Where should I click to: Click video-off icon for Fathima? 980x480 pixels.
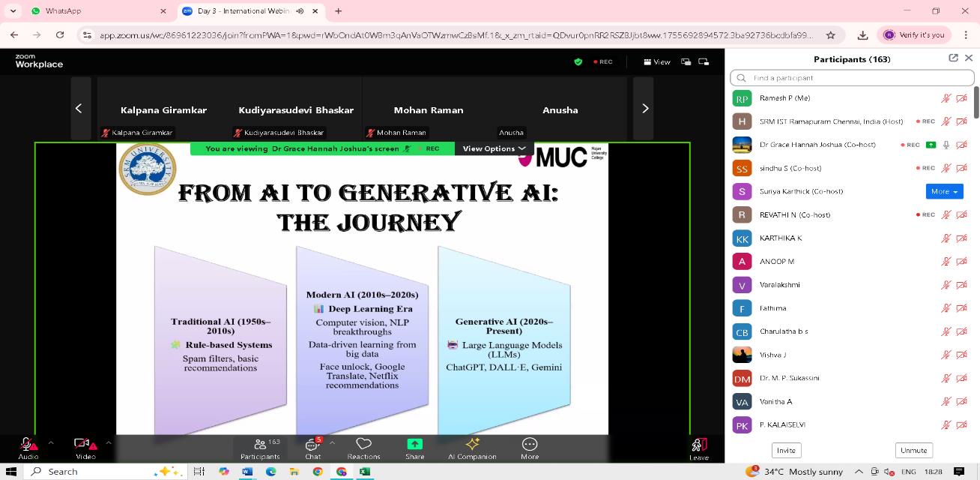962,307
